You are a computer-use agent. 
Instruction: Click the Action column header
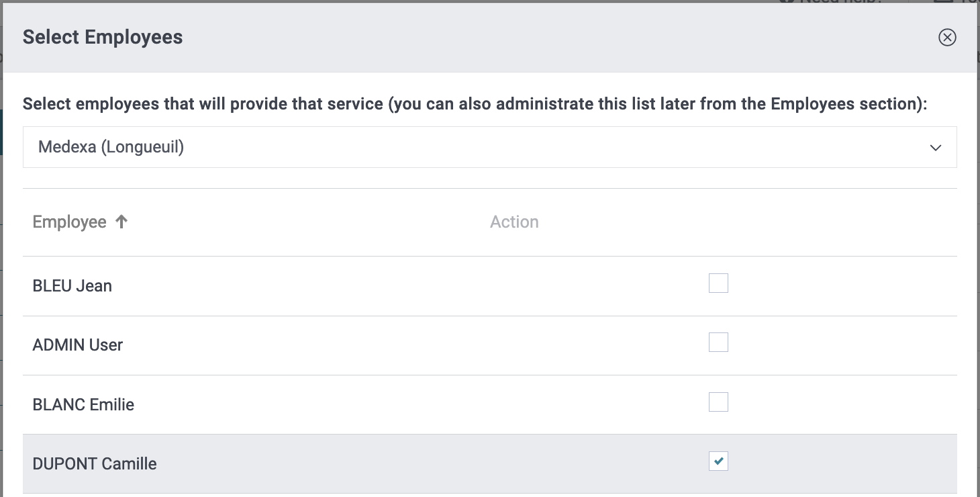pyautogui.click(x=514, y=222)
